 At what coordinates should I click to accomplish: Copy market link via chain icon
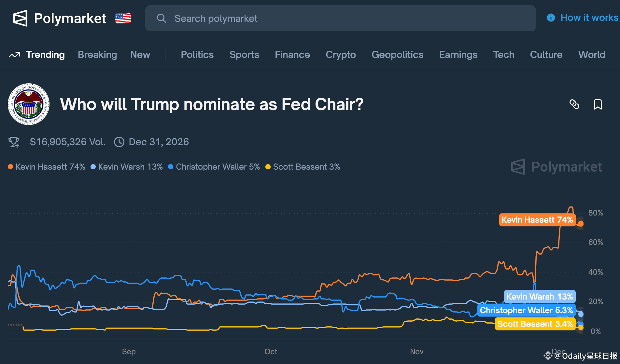[x=574, y=104]
